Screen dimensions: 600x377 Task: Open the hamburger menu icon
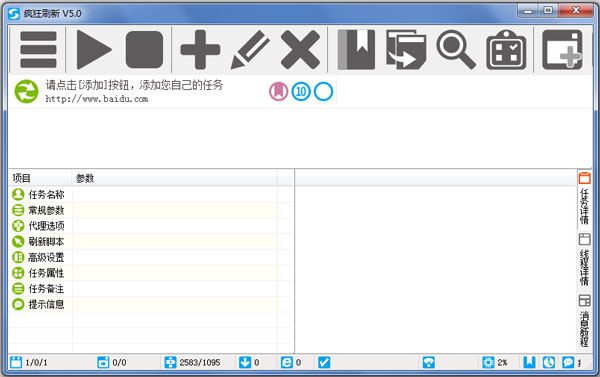click(x=38, y=50)
